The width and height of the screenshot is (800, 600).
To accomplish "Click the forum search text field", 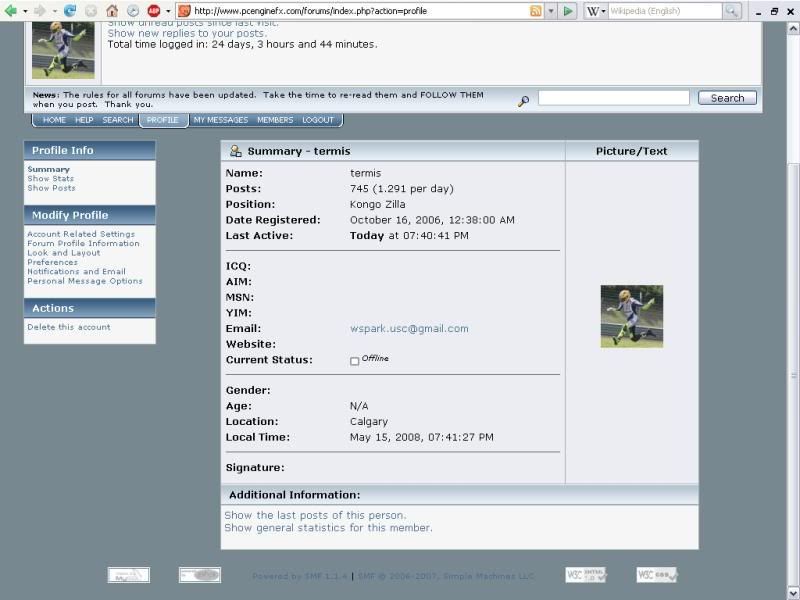I will (613, 98).
